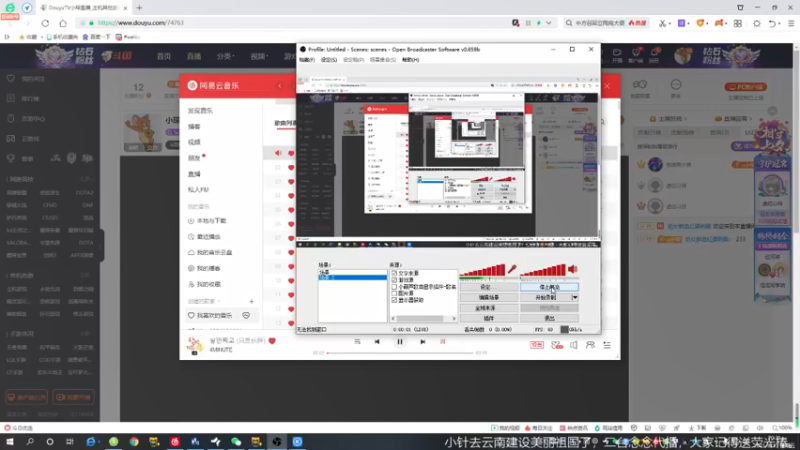The image size is (800, 450).
Task: Pause the song in NetEase Cloud Music
Action: pos(399,342)
